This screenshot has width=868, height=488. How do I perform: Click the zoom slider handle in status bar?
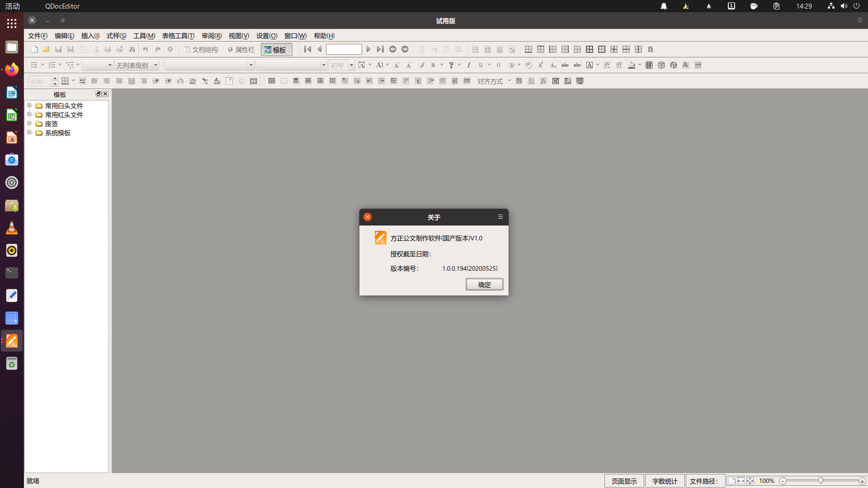pyautogui.click(x=821, y=481)
